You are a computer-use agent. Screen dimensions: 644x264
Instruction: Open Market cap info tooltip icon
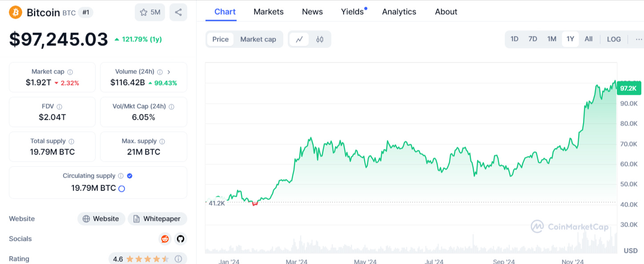70,72
